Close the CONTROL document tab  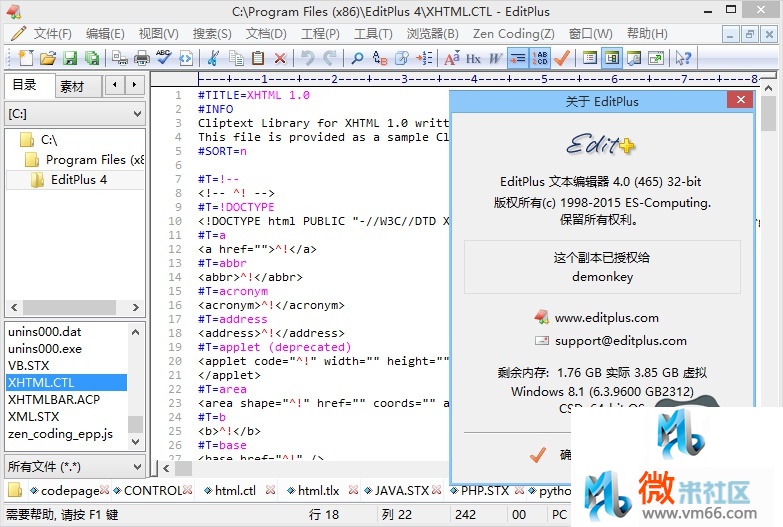187,491
